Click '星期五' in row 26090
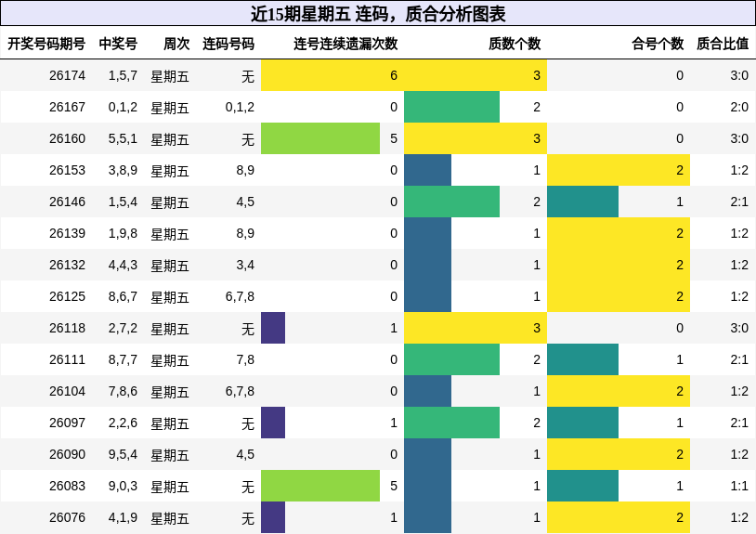Image resolution: width=756 pixels, height=534 pixels. tap(170, 455)
